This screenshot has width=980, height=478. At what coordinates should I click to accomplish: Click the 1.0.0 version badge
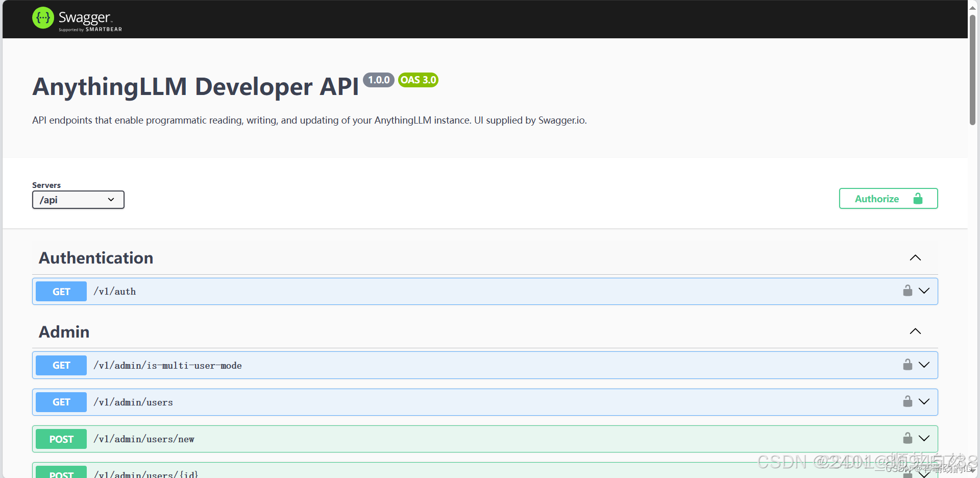click(x=379, y=80)
